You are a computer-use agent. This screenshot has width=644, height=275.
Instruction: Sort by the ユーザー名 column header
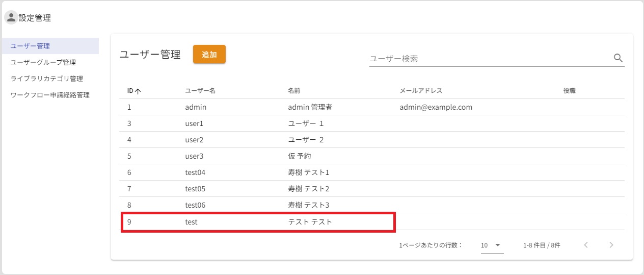coord(200,91)
